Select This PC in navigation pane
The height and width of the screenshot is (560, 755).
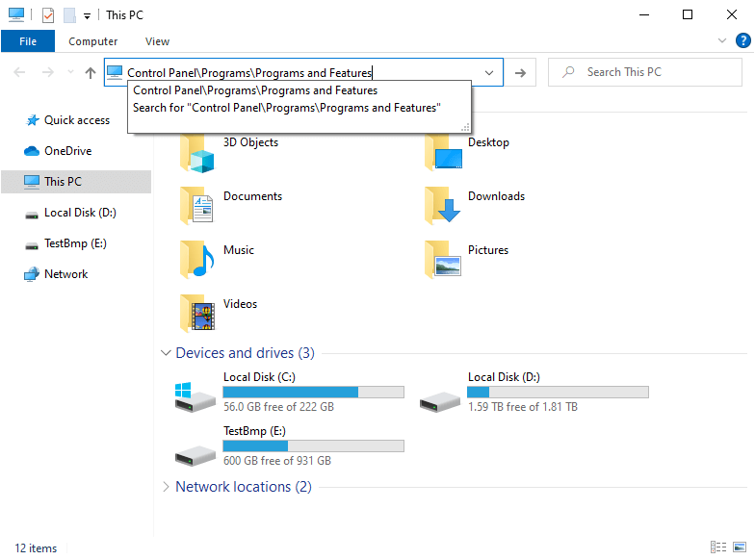point(76,181)
